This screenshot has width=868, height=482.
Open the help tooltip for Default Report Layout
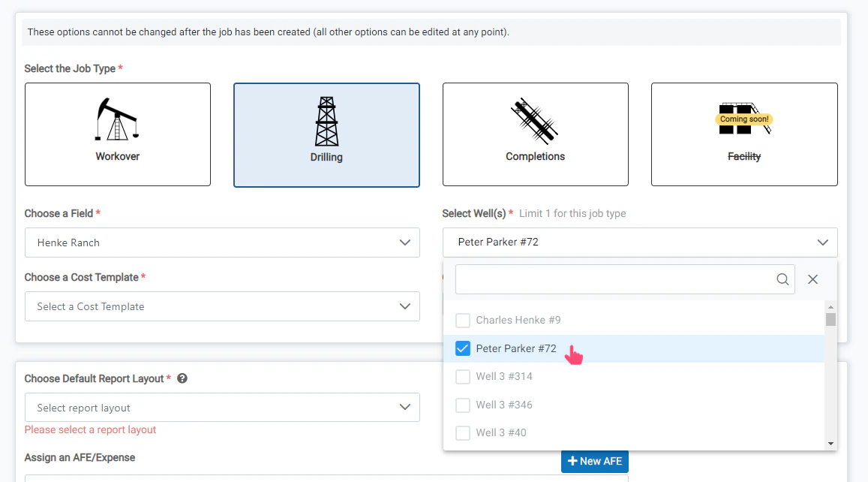click(x=182, y=378)
